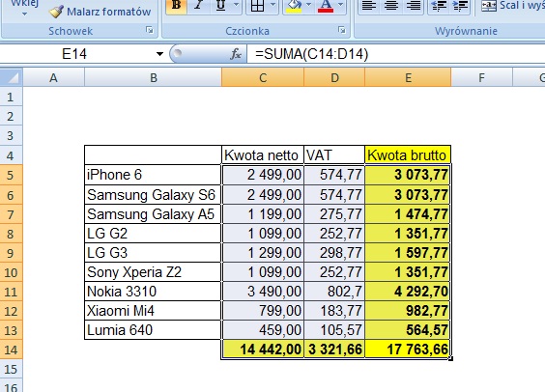Click the total cell '14 442,00'

(263, 350)
